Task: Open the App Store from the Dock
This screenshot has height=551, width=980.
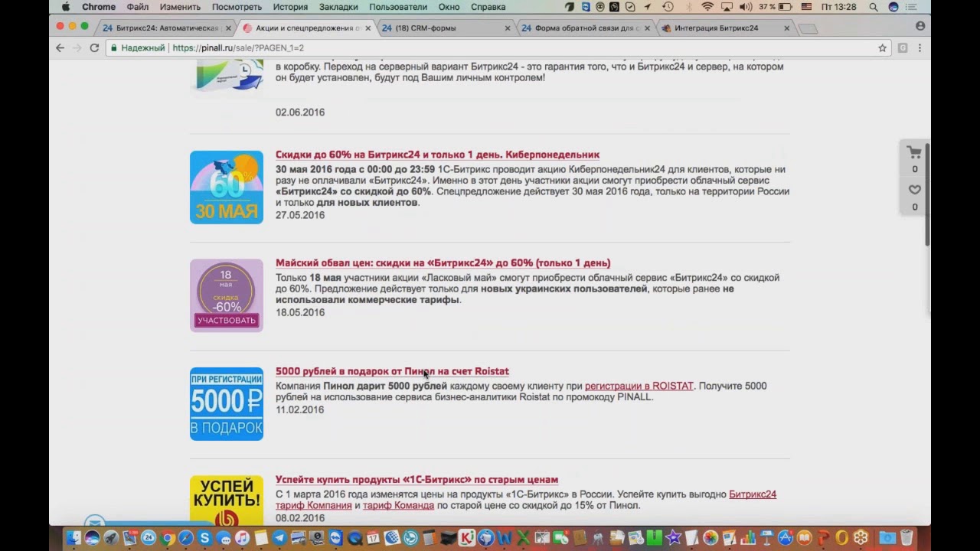Action: [786, 538]
